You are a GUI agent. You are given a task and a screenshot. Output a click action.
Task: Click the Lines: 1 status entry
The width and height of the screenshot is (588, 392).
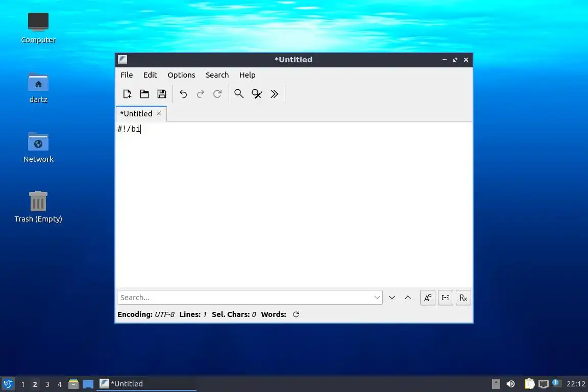tap(193, 314)
